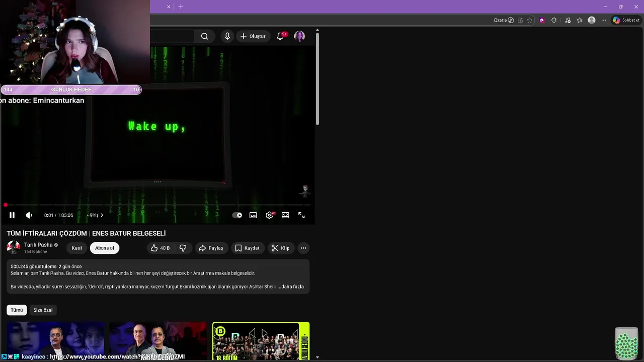Image resolution: width=644 pixels, height=362 pixels.
Task: Save the video with Kaydet
Action: pos(247,248)
